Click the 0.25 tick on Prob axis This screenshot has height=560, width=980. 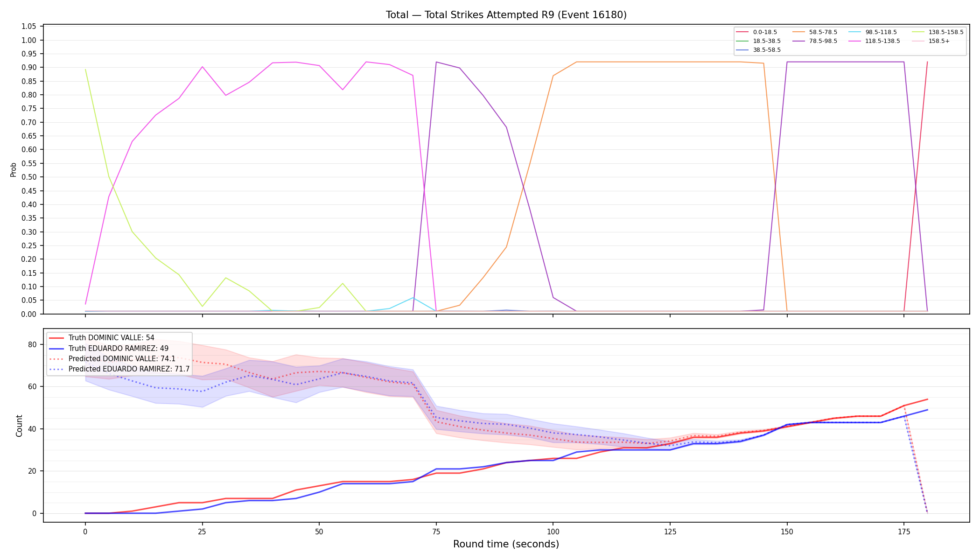(x=29, y=246)
